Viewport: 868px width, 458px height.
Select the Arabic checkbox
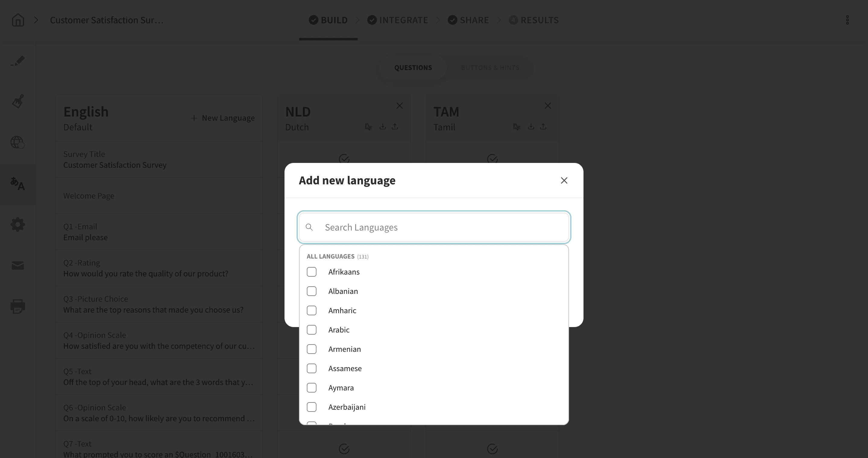(311, 330)
